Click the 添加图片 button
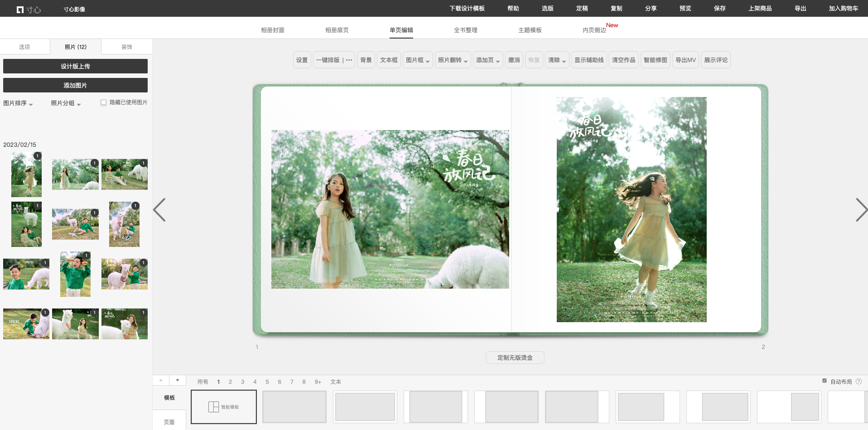 pyautogui.click(x=75, y=85)
